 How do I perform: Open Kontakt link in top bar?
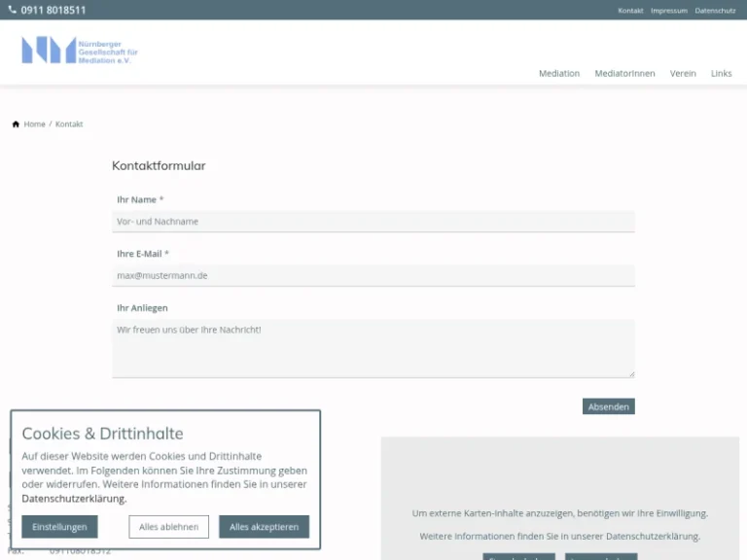pos(630,11)
